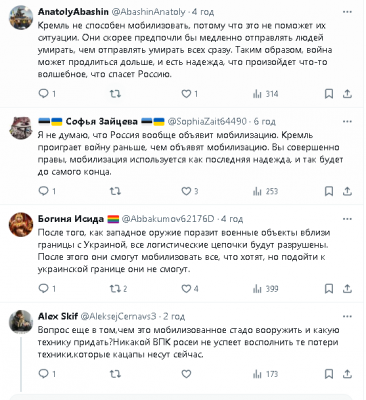This screenshot has height=400, width=366.
Task: Like Софья Зайцева's tweet
Action: click(x=189, y=191)
